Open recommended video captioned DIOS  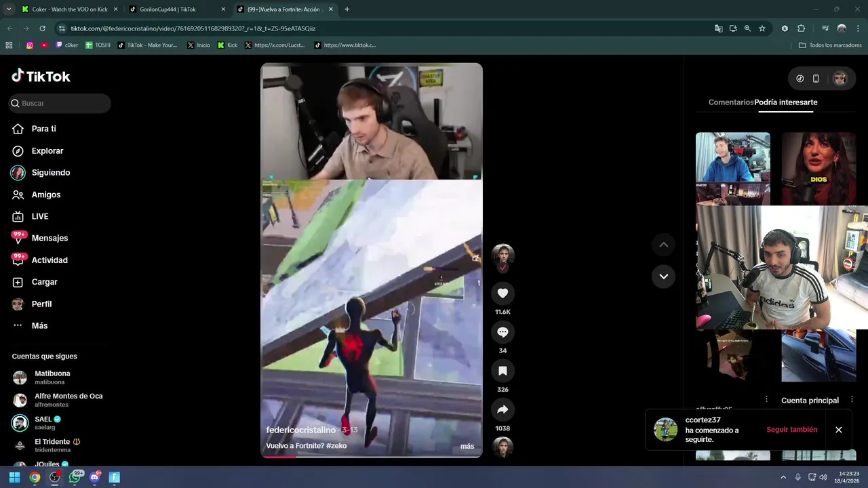[818, 169]
